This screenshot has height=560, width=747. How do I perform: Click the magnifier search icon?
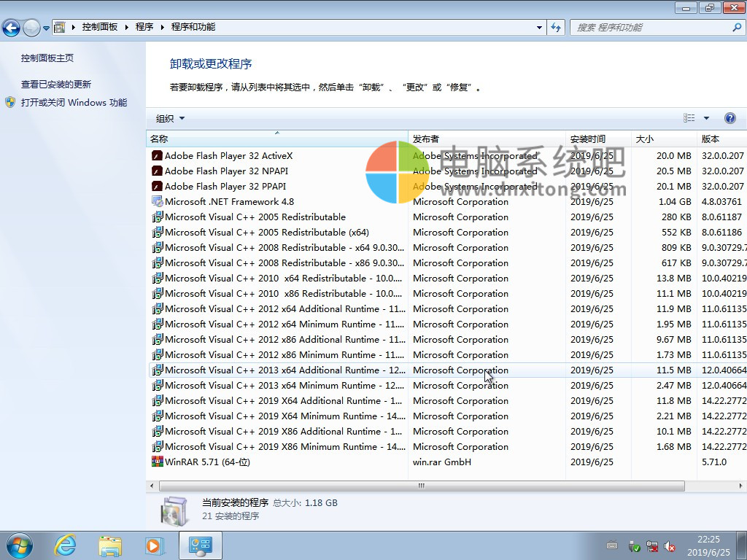(x=737, y=27)
